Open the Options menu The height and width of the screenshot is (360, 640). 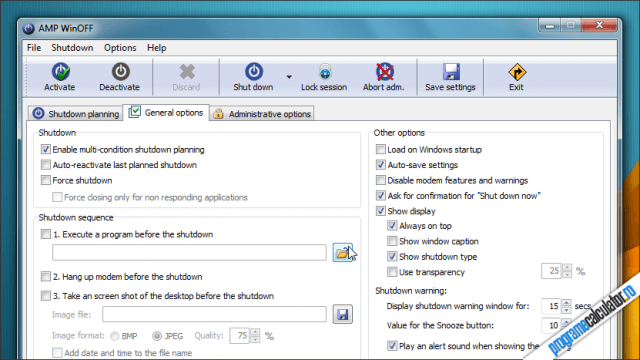click(x=120, y=48)
